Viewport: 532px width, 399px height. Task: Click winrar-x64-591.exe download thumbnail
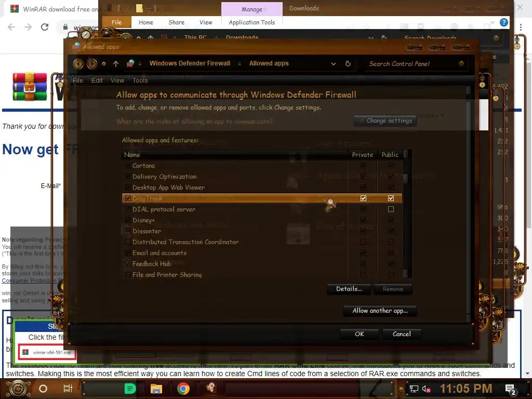47,352
